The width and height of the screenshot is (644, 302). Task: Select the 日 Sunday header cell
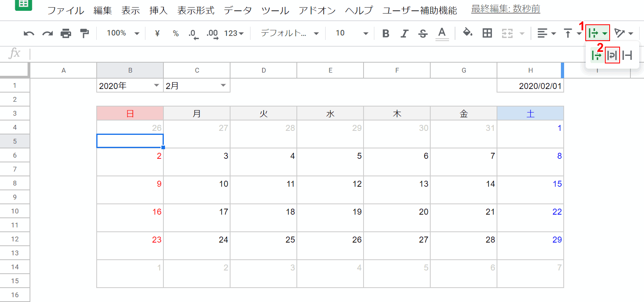(x=130, y=113)
